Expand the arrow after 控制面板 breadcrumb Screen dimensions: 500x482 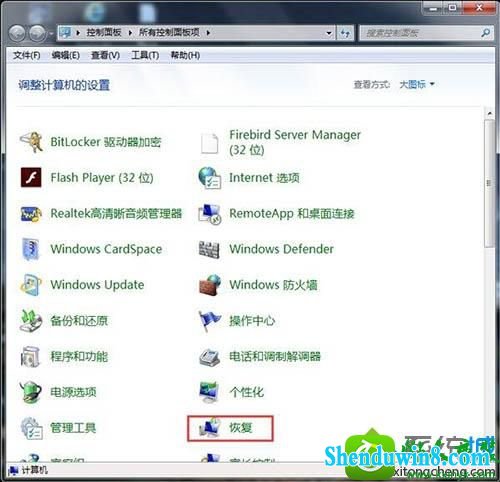click(130, 33)
